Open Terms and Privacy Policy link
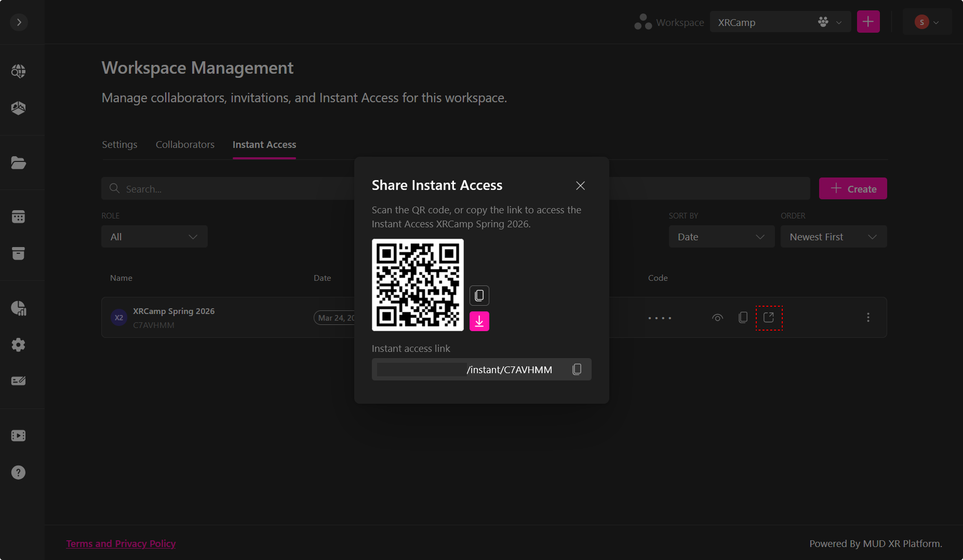 [121, 543]
